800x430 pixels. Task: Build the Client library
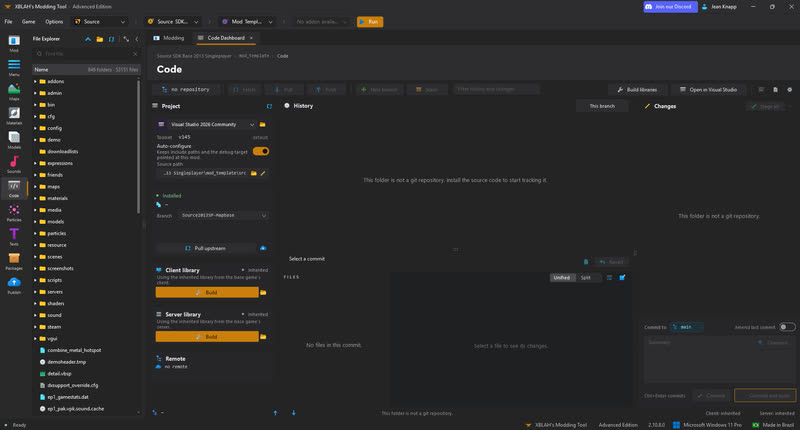pos(207,292)
